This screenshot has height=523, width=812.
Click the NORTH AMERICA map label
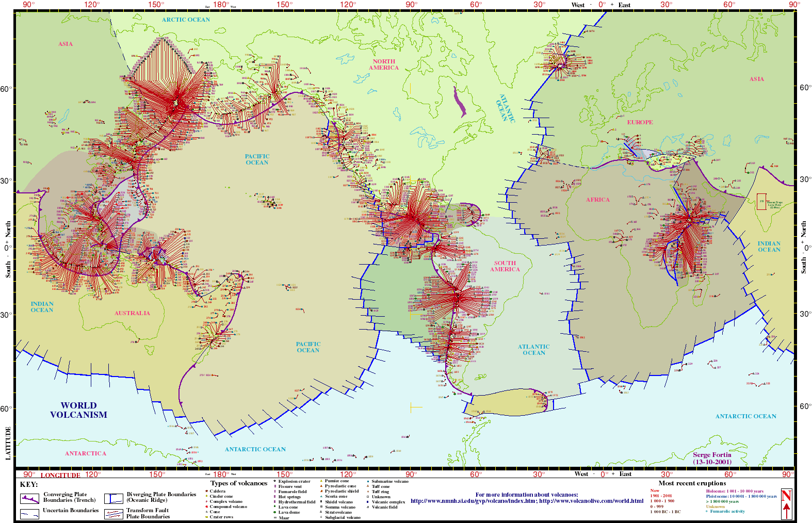(x=383, y=64)
